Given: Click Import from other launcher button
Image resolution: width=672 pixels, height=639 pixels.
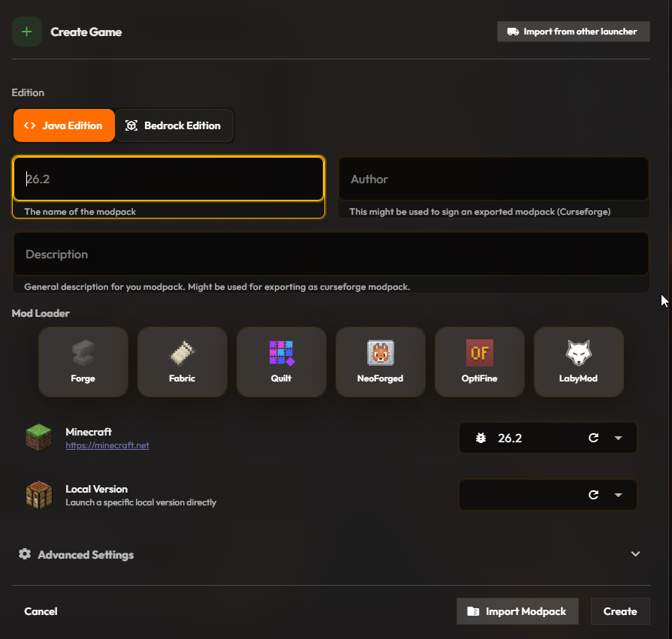Looking at the screenshot, I should [x=574, y=32].
